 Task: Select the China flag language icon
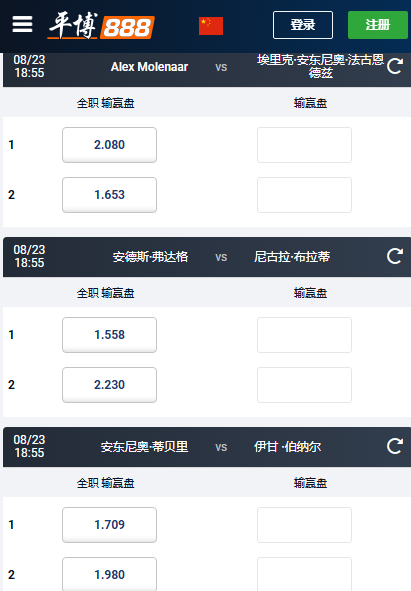coord(211,26)
